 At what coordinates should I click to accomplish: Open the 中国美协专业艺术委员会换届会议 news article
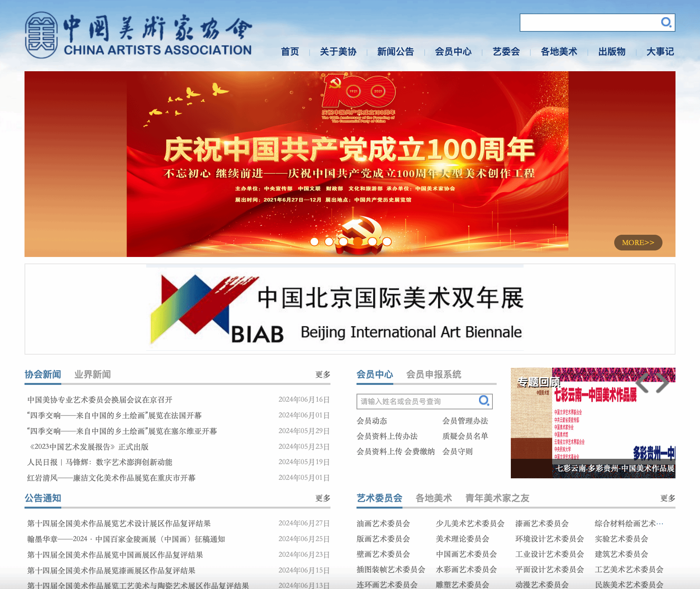[100, 400]
